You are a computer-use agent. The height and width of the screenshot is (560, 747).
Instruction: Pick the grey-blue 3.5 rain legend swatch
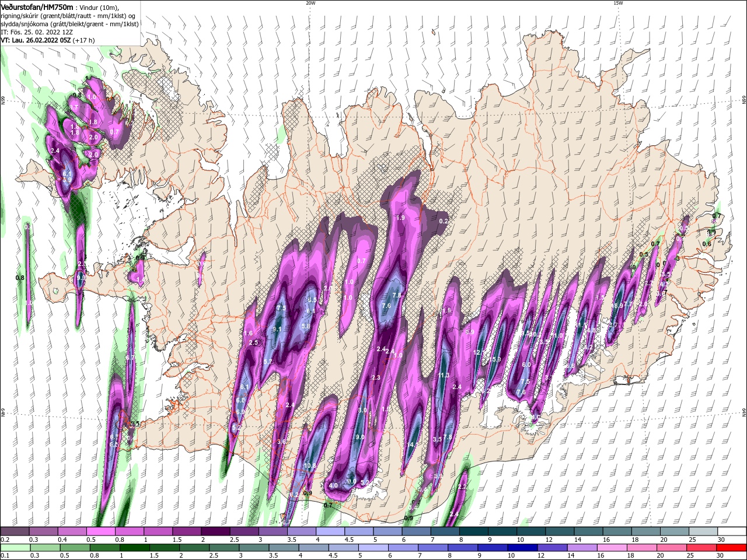pyautogui.click(x=284, y=548)
